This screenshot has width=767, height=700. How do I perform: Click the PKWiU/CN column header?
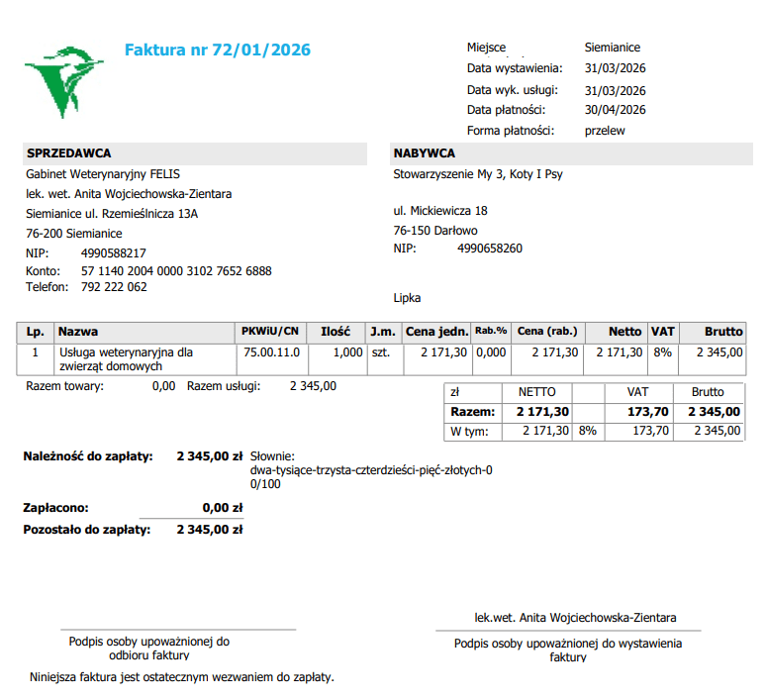tap(270, 332)
